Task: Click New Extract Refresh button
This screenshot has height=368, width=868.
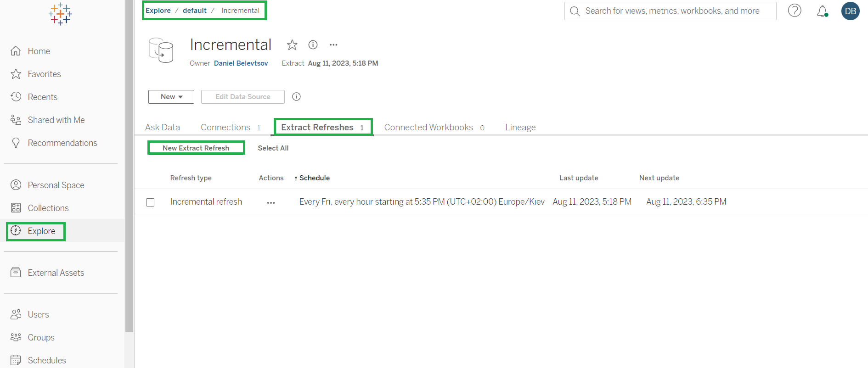Action: (196, 148)
